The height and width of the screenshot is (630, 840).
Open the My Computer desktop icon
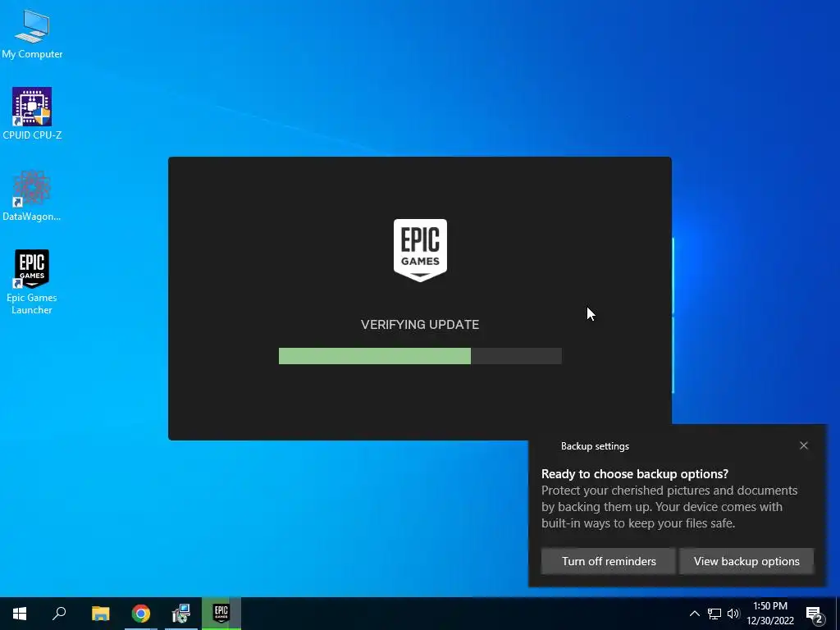point(32,34)
